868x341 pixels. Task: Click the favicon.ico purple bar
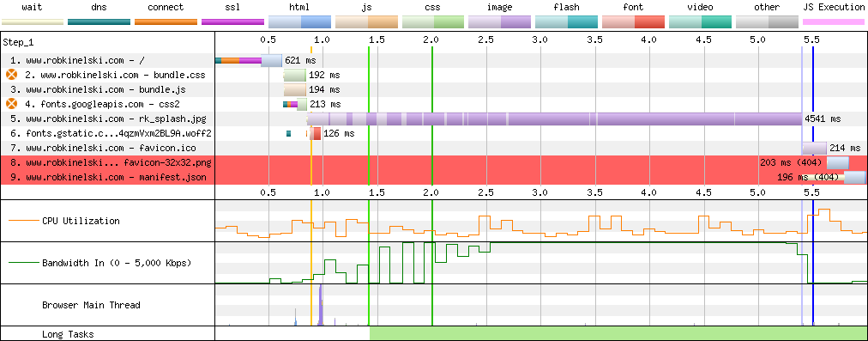tap(814, 148)
